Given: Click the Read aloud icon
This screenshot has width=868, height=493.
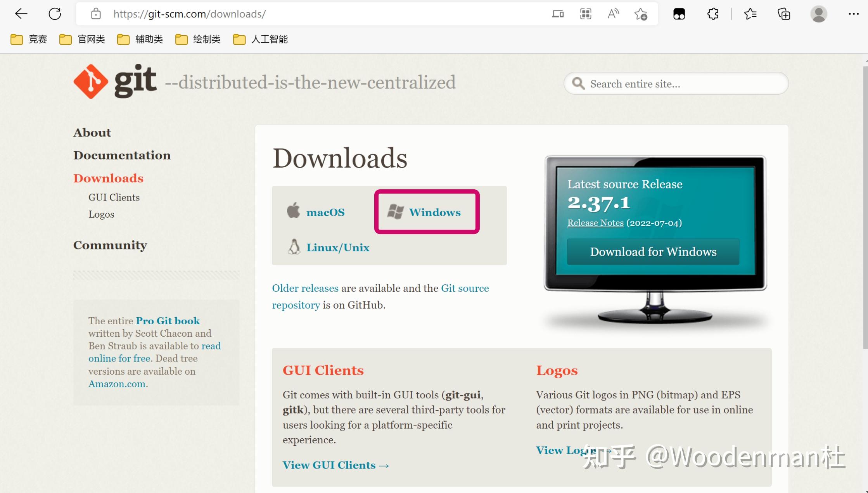Looking at the screenshot, I should coord(613,14).
